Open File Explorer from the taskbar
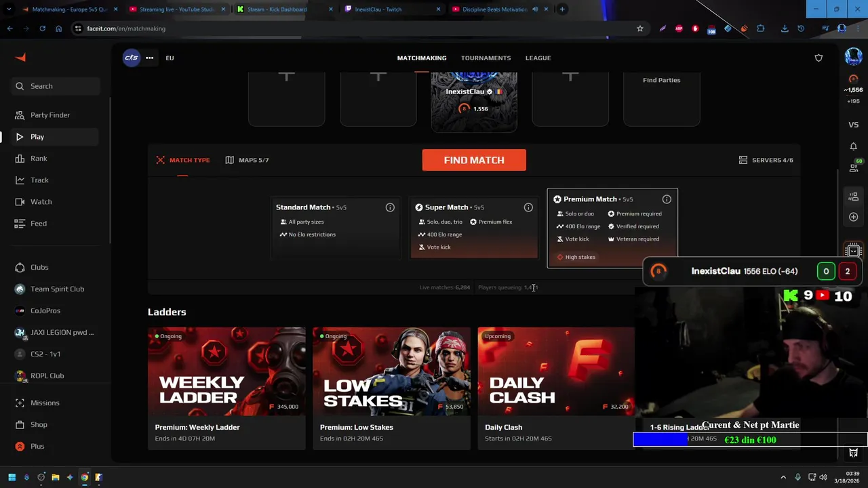The width and height of the screenshot is (868, 488). coord(56,477)
